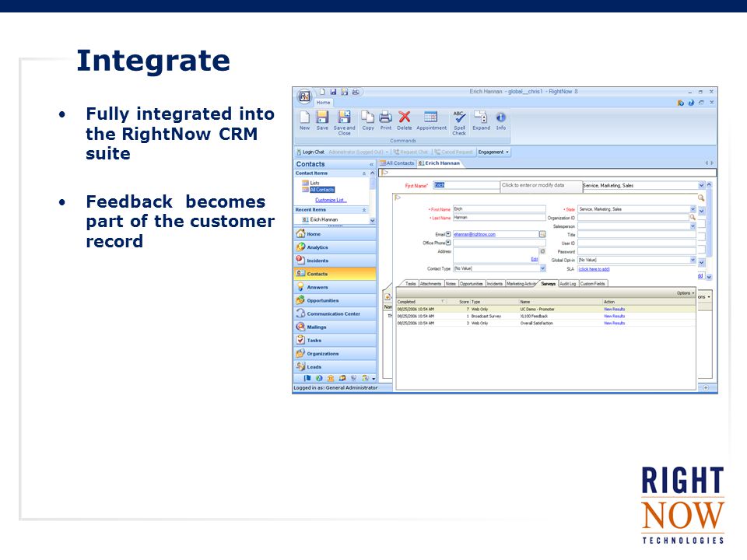Open the Global Opt-in dropdown
This screenshot has width=747, height=560.
693,260
